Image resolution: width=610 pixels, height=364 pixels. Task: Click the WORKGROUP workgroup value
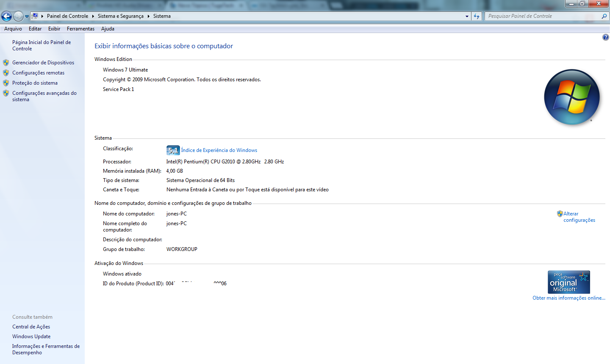click(182, 249)
